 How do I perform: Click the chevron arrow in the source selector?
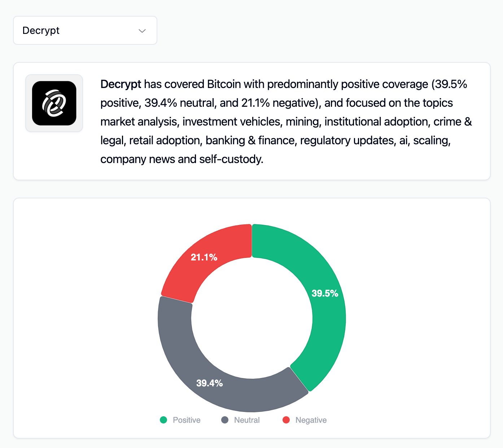coord(142,31)
